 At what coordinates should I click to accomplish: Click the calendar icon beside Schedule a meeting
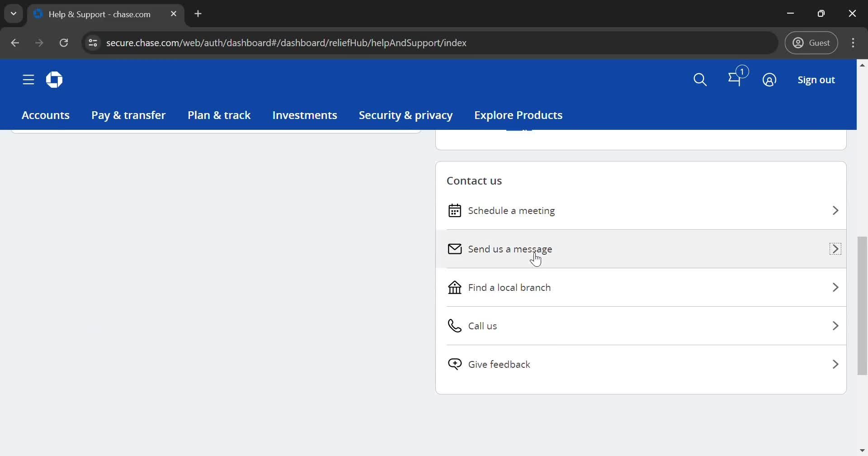coord(454,211)
